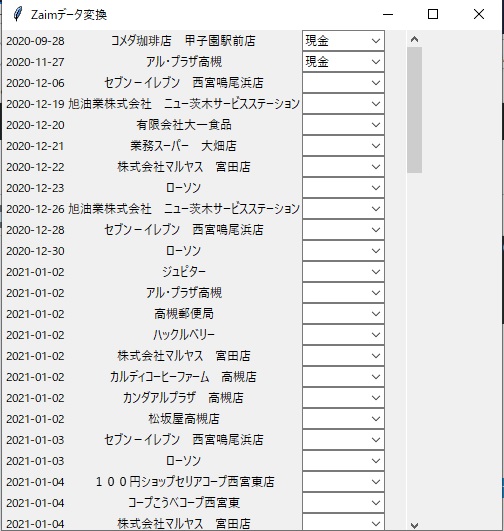Select the store name コメダ珈琲店 甲子園駅前店

[183, 41]
